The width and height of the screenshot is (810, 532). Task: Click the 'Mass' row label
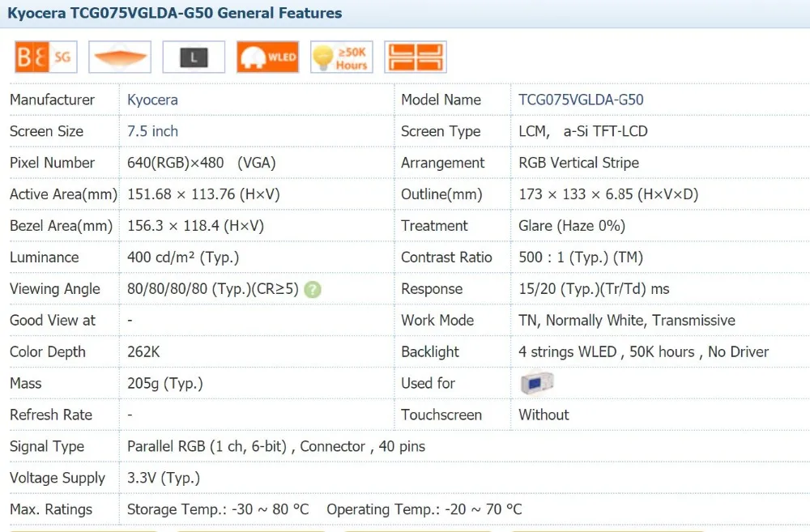coord(26,383)
